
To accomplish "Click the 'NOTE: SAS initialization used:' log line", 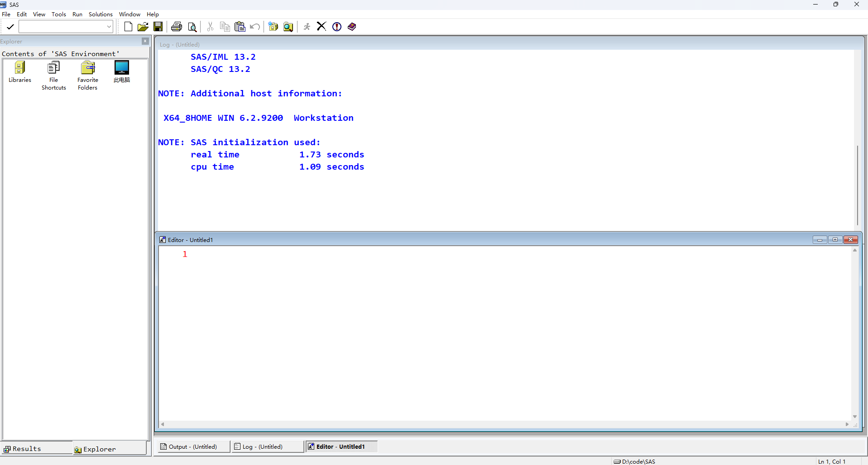I will (239, 142).
